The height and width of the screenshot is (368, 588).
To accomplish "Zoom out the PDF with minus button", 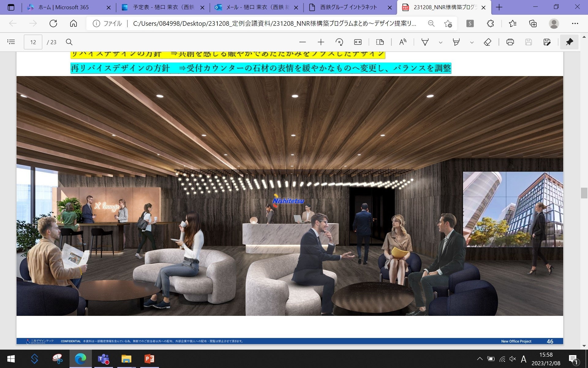I will pyautogui.click(x=303, y=42).
